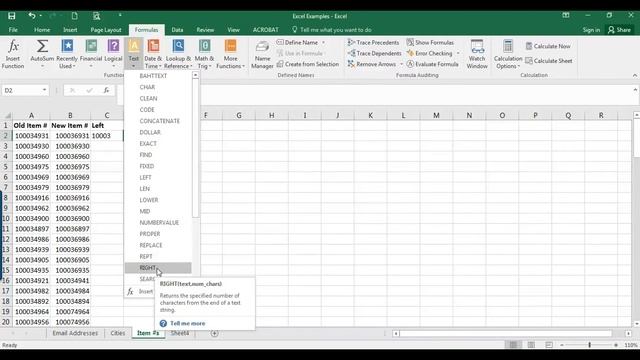The height and width of the screenshot is (360, 640).
Task: Click the Sign in link
Action: click(x=591, y=30)
